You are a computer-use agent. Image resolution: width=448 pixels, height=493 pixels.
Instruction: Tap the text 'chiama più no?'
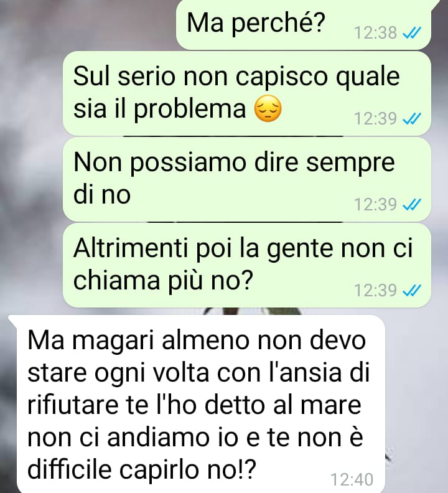pyautogui.click(x=163, y=281)
